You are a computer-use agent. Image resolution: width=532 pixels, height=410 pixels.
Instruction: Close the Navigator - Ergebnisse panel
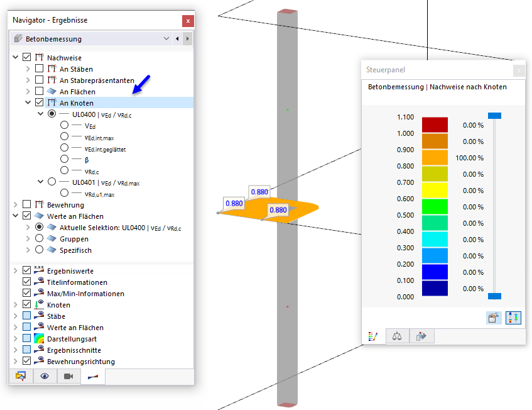click(x=188, y=21)
